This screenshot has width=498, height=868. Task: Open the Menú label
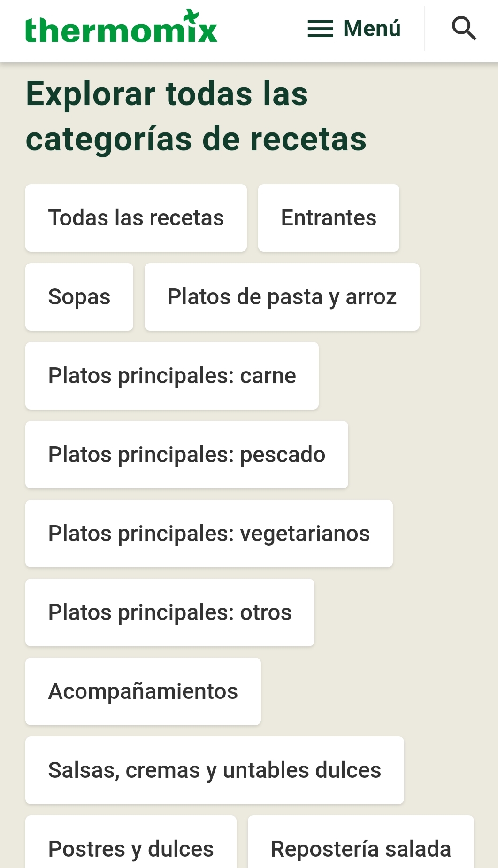[x=372, y=29]
